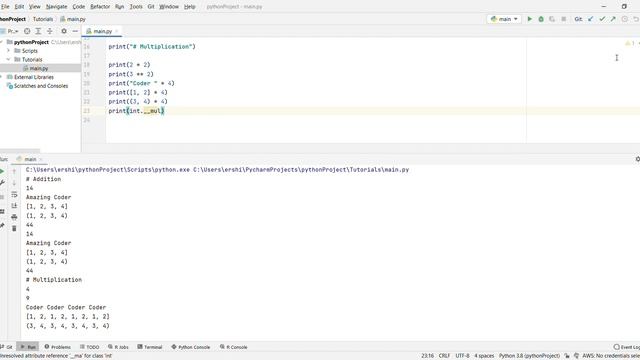Viewport: 640px width, 360px height.
Task: Select main.py in the project tree
Action: point(39,69)
